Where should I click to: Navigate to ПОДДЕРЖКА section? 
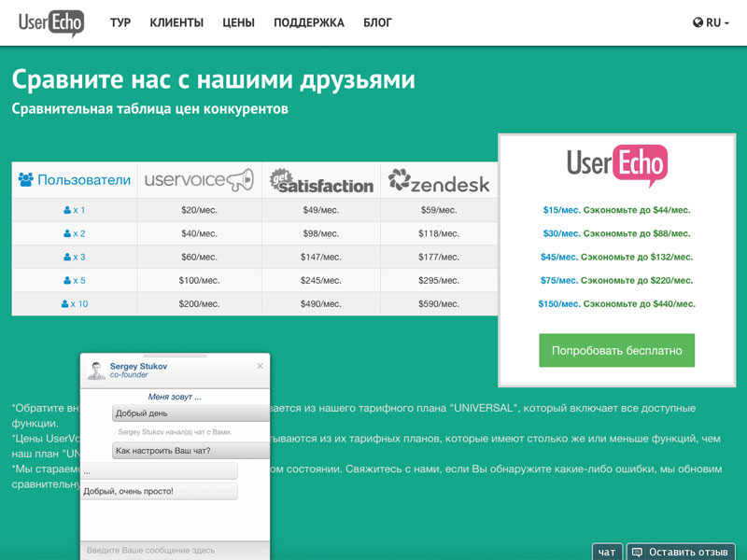[x=308, y=22]
